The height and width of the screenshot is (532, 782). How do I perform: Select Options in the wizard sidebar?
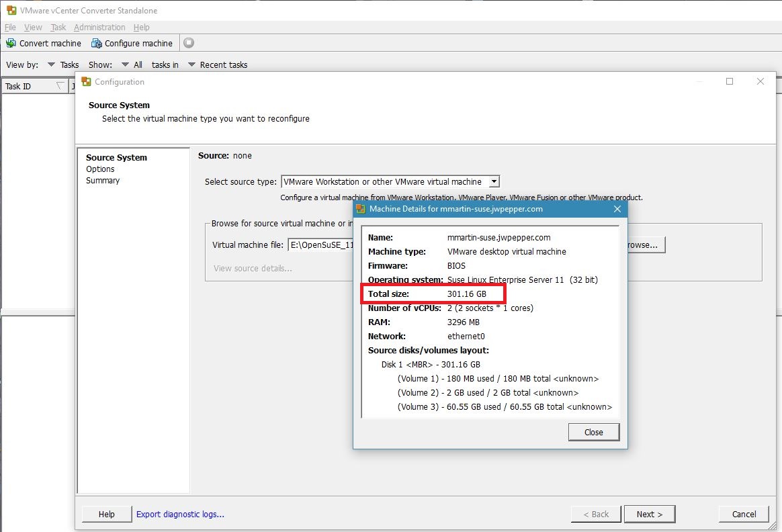tap(100, 169)
